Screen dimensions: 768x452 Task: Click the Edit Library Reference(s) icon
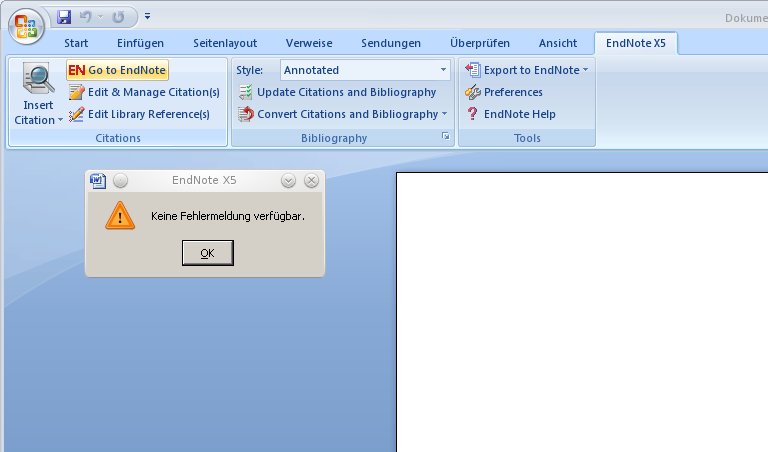pos(76,114)
